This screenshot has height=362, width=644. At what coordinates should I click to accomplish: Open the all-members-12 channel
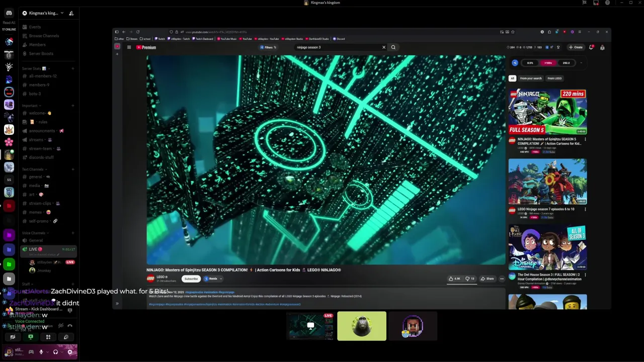pyautogui.click(x=43, y=76)
